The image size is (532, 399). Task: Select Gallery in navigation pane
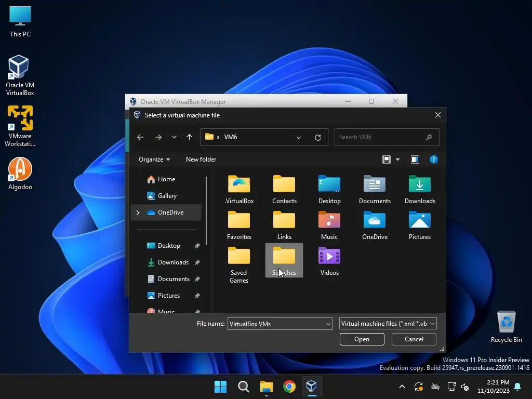coord(167,196)
